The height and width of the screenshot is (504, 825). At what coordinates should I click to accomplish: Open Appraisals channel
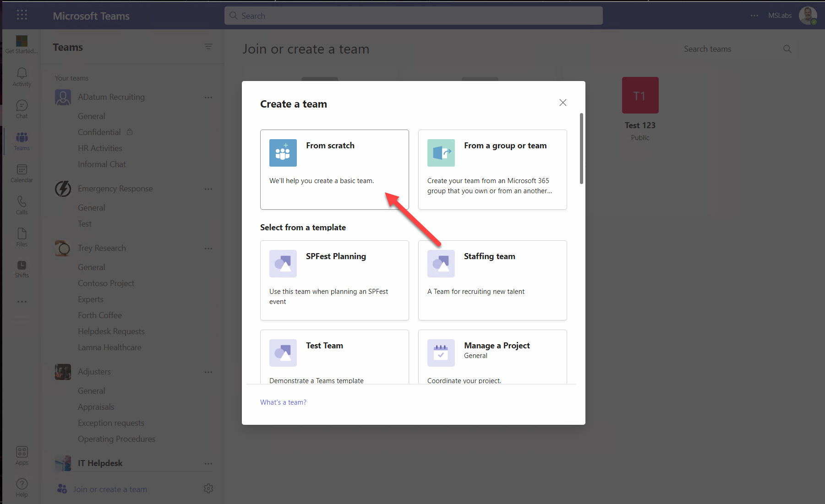tap(96, 407)
